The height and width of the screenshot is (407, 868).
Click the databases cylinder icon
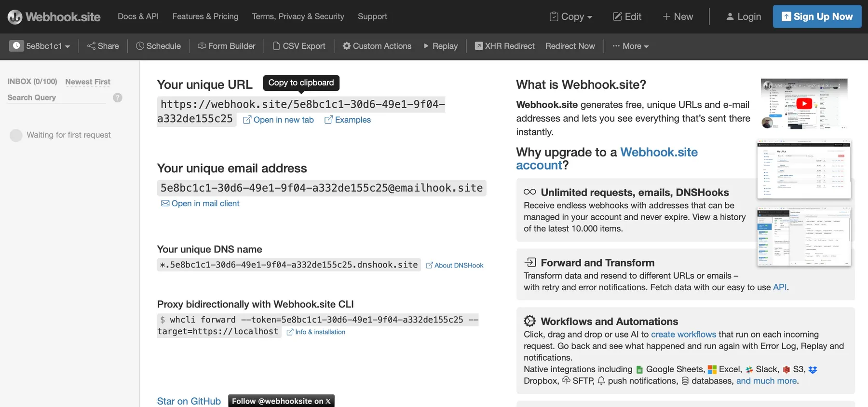click(x=685, y=381)
